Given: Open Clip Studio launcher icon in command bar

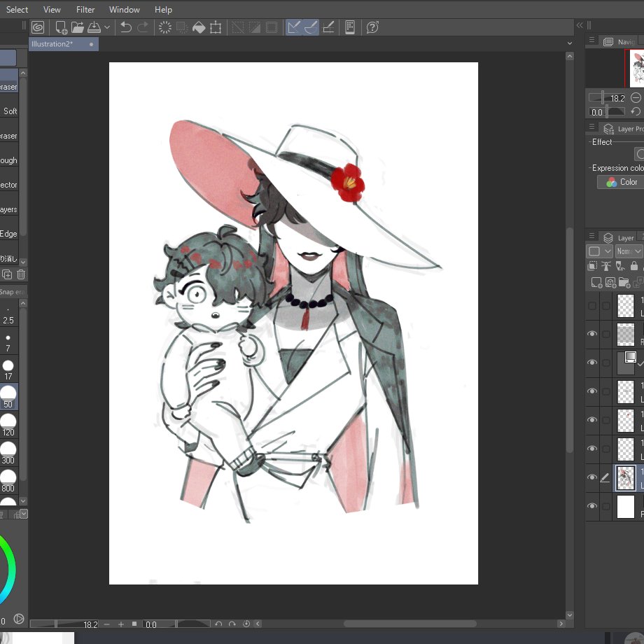Looking at the screenshot, I should click(x=38, y=27).
